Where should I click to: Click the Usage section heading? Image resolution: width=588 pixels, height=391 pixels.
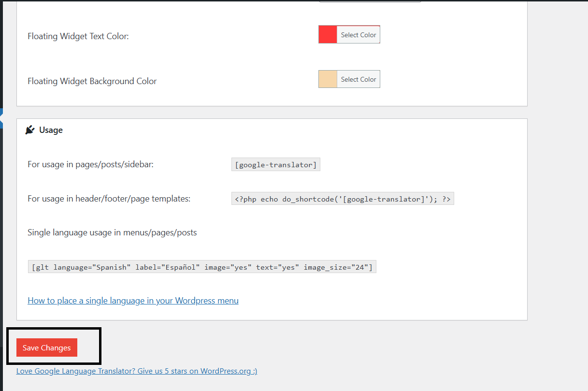pos(51,130)
